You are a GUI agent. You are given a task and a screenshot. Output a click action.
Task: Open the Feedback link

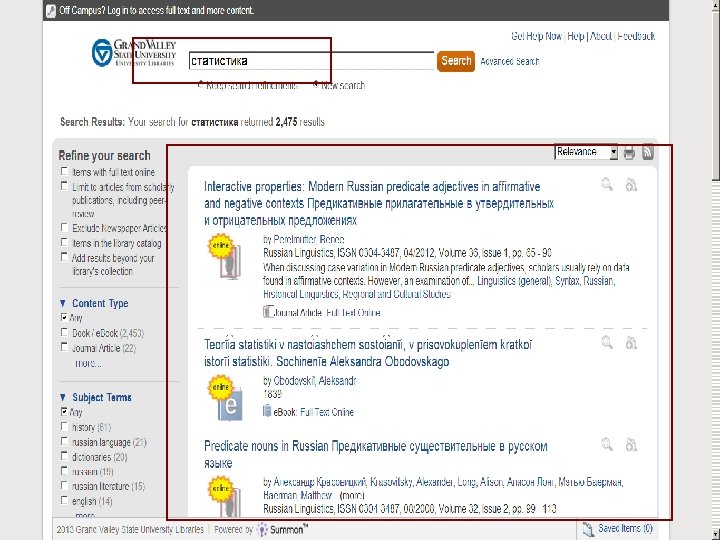click(636, 36)
